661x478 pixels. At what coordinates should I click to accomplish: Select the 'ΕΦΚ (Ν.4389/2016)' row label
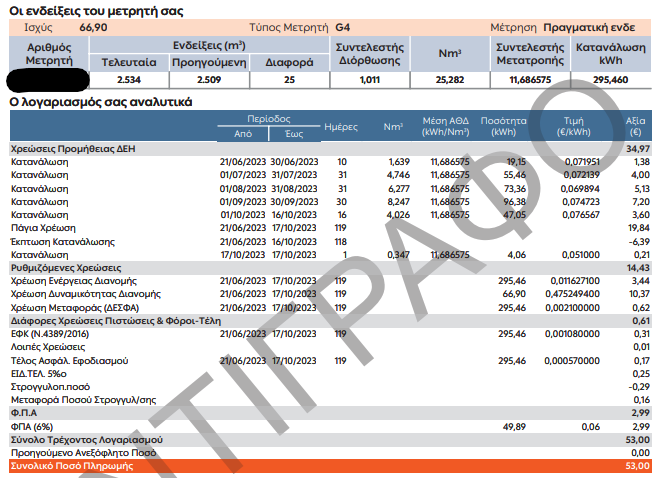point(50,334)
